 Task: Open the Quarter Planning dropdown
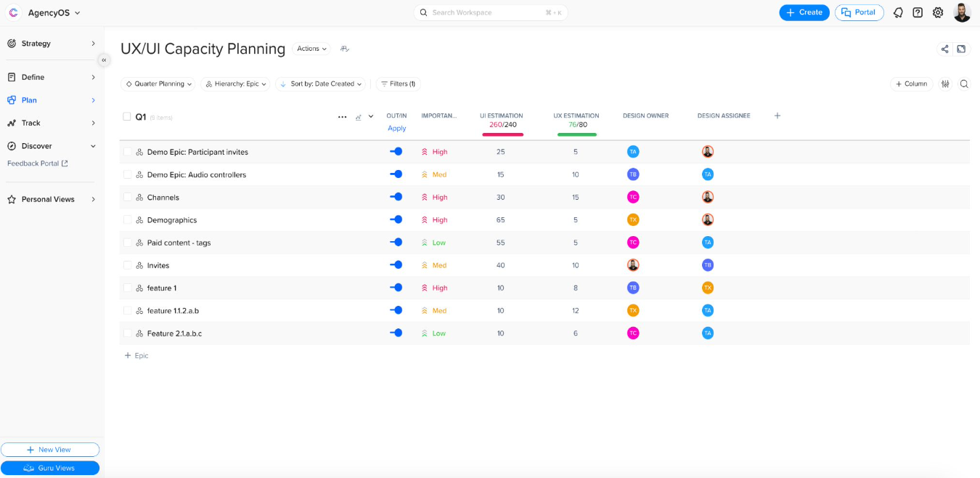158,84
